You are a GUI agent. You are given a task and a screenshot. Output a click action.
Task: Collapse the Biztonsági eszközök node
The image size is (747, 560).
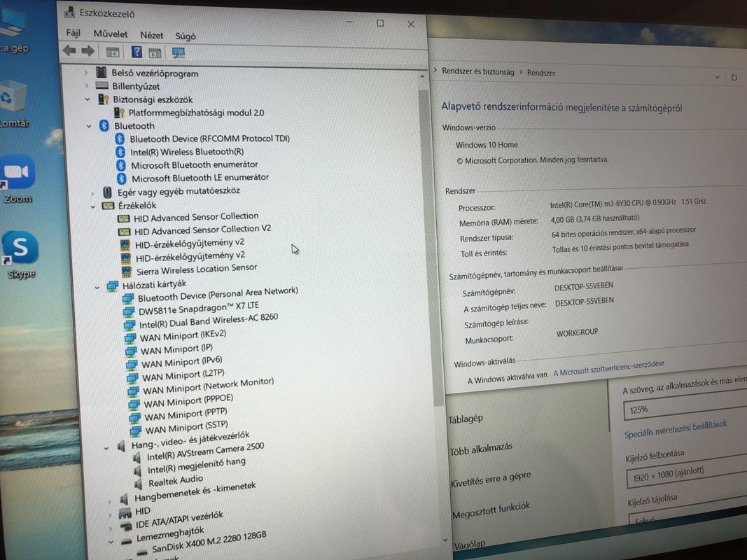pyautogui.click(x=88, y=99)
